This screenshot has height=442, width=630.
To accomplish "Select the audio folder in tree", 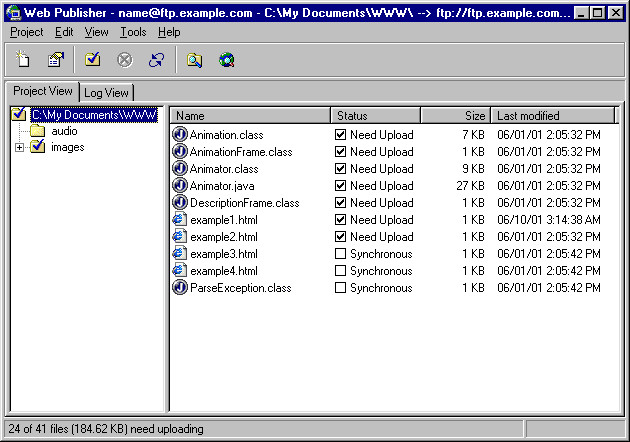I will [64, 131].
